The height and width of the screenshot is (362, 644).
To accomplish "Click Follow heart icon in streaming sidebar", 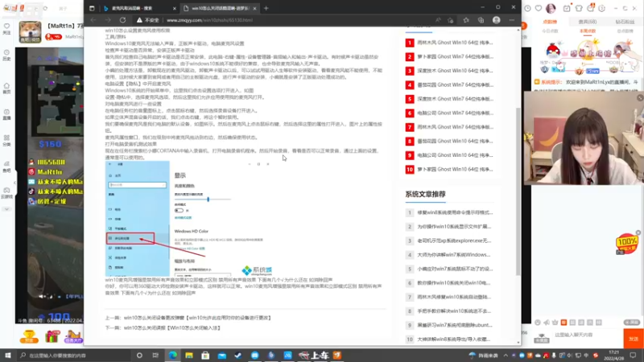I will (x=6, y=28).
